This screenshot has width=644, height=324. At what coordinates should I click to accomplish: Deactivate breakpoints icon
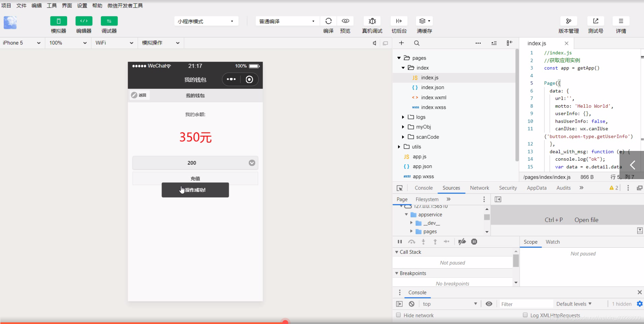tap(462, 242)
